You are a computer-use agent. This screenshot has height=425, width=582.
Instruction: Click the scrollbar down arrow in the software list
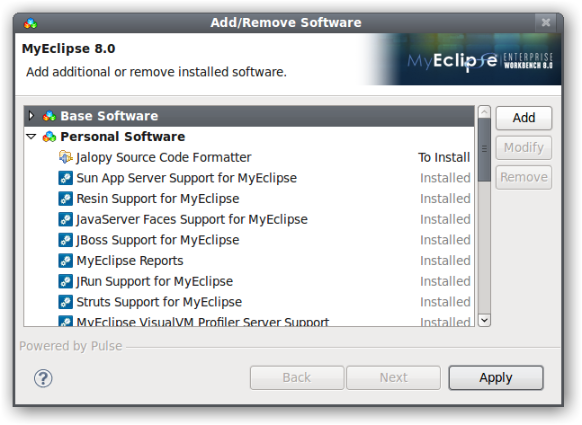pos(484,320)
